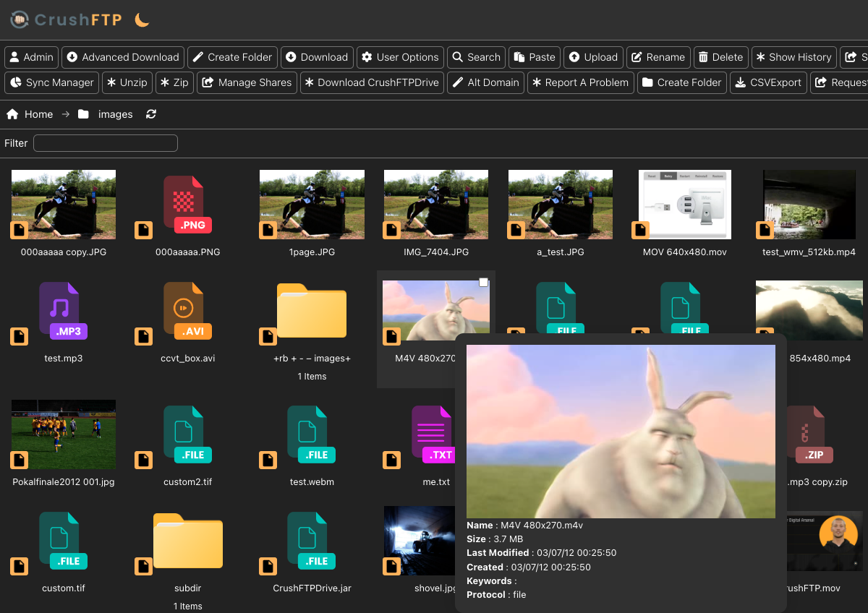Open Sync Manager

tap(52, 82)
